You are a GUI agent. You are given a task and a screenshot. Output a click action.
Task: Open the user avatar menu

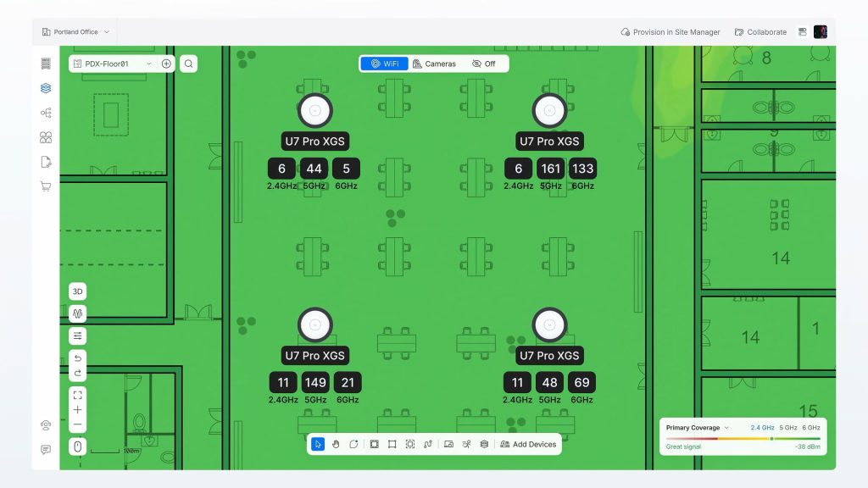point(821,32)
